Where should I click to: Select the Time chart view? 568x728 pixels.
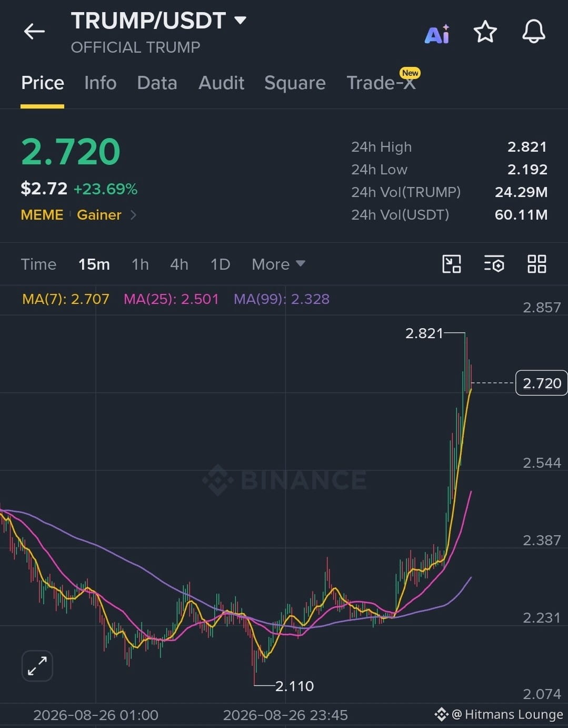(x=38, y=264)
